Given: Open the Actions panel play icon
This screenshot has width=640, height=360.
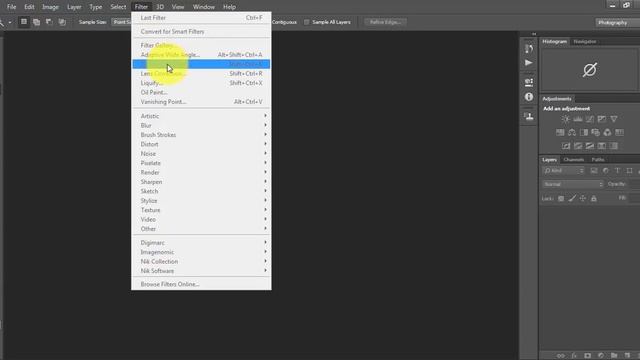Looking at the screenshot, I should pyautogui.click(x=529, y=63).
